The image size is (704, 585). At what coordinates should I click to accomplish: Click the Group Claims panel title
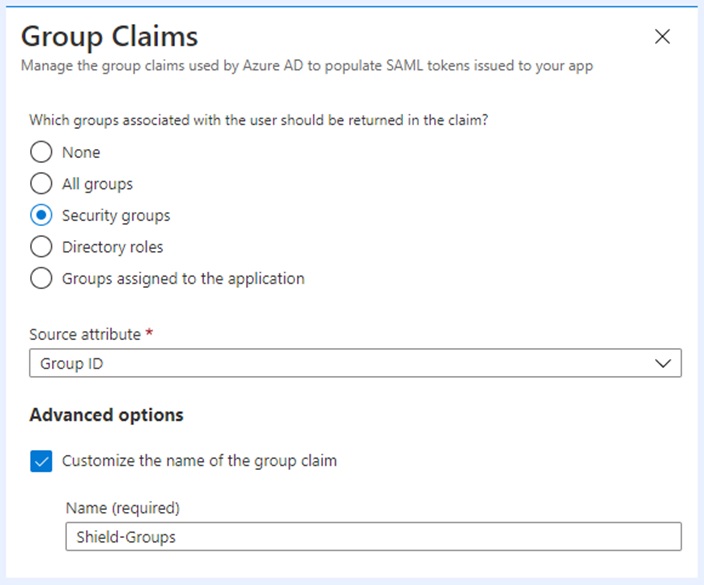point(109,37)
